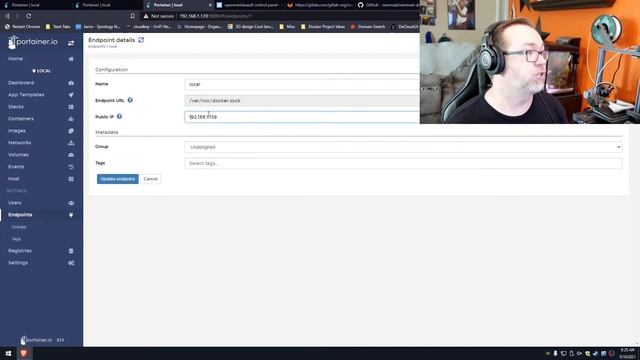
Task: Open Volumes in the sidebar
Action: point(18,155)
